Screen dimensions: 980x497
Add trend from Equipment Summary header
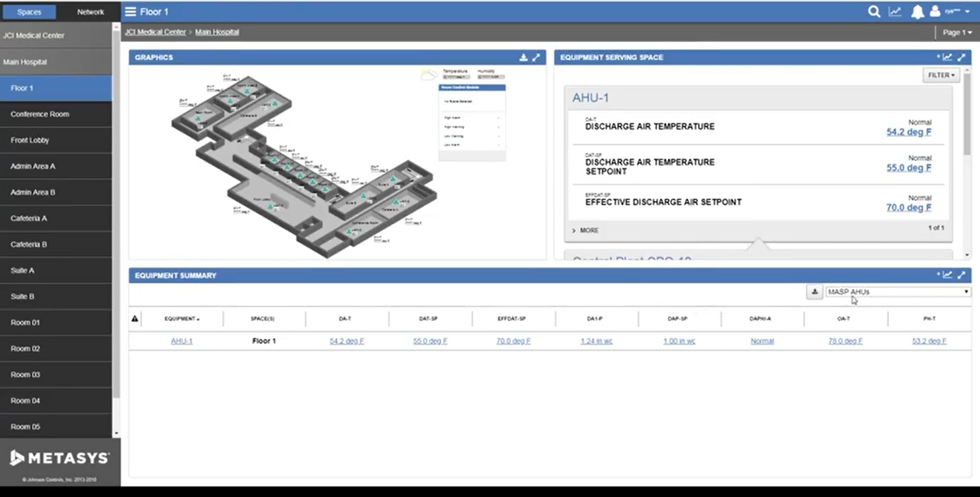pos(945,275)
